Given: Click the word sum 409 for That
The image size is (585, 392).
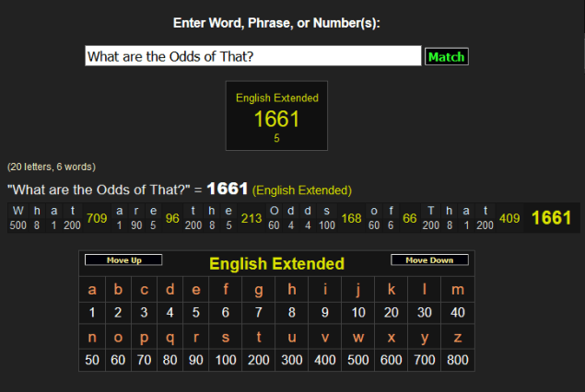Looking at the screenshot, I should point(509,219).
